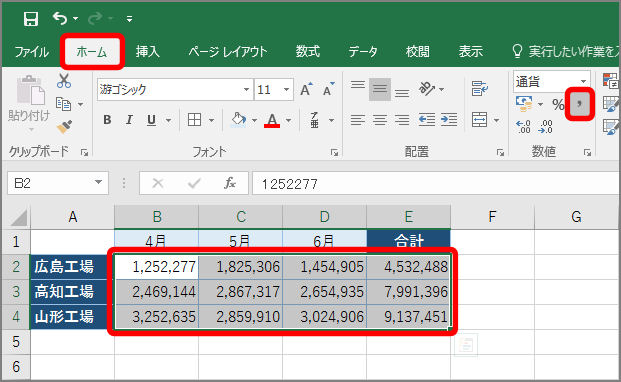Decrease the indent

[x=427, y=120]
